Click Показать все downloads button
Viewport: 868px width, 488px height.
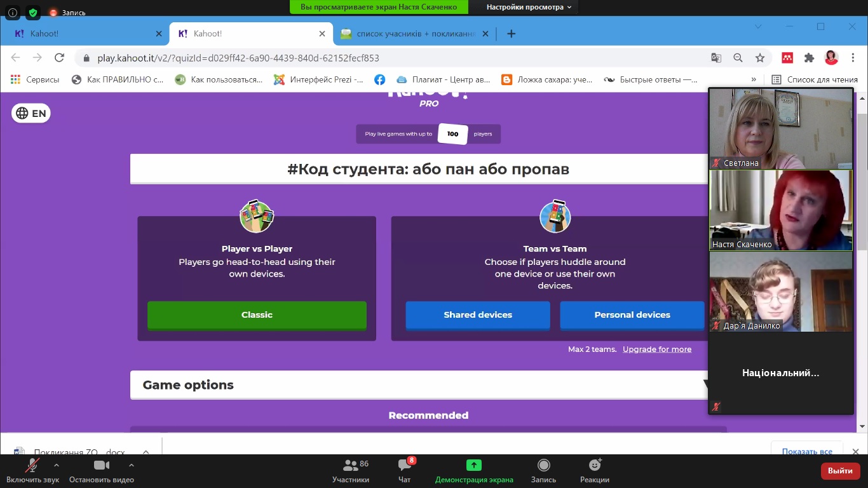click(807, 449)
